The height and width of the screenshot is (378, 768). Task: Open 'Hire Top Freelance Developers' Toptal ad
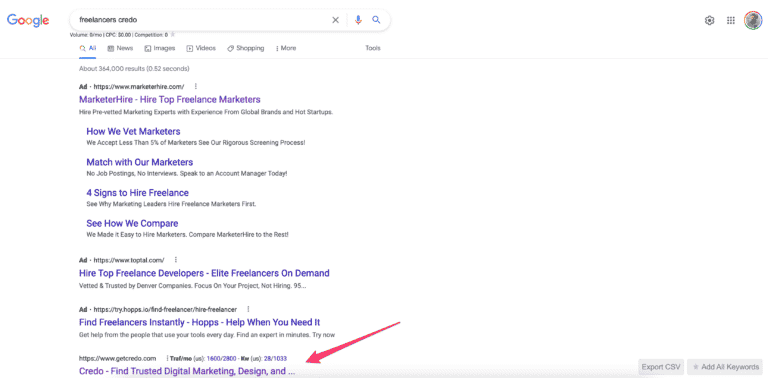(204, 273)
